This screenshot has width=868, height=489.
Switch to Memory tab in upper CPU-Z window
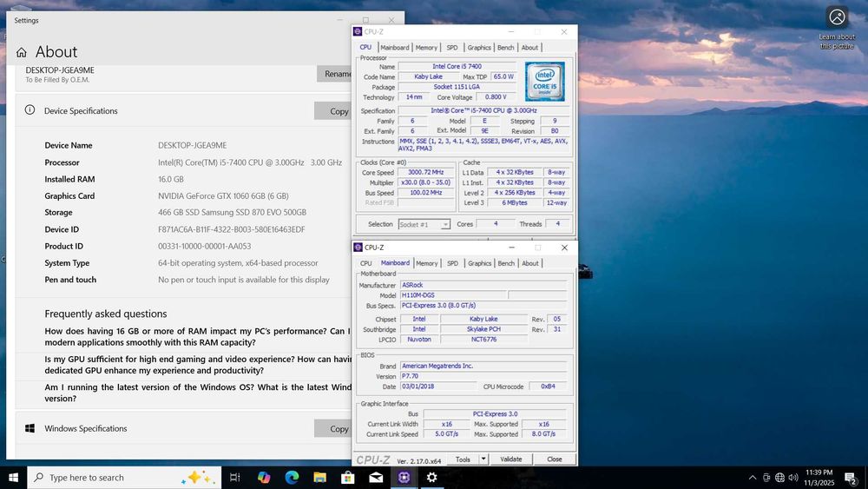426,48
